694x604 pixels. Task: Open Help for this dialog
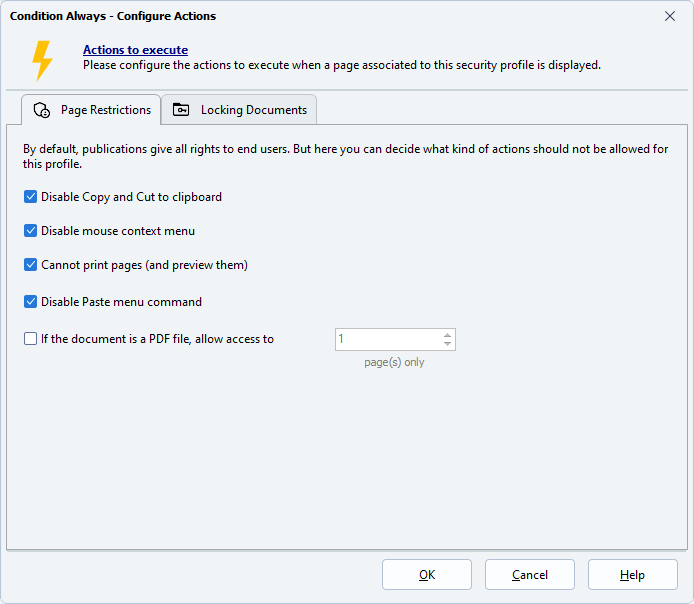point(632,575)
